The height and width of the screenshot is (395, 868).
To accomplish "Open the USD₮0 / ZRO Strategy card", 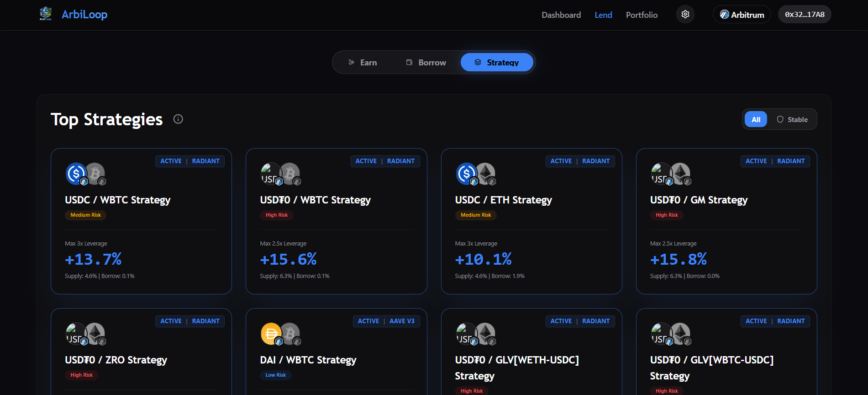I will pyautogui.click(x=116, y=360).
